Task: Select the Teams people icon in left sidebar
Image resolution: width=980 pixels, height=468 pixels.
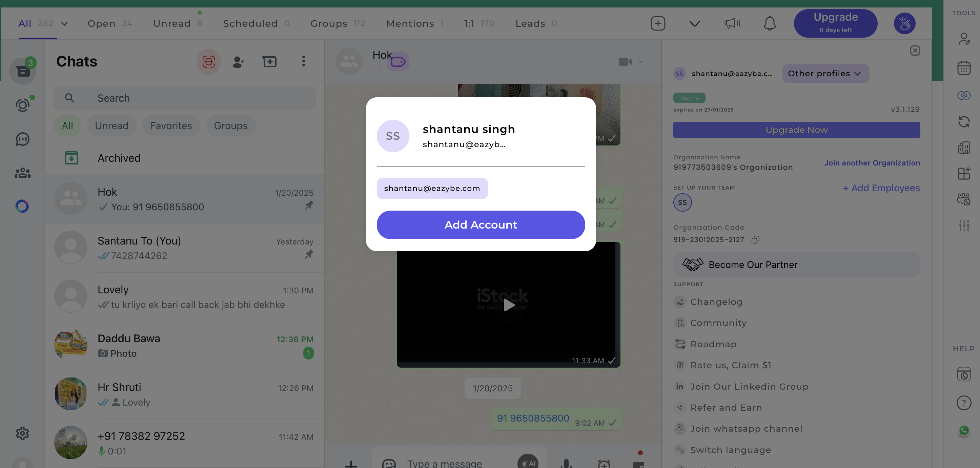Action: (22, 173)
